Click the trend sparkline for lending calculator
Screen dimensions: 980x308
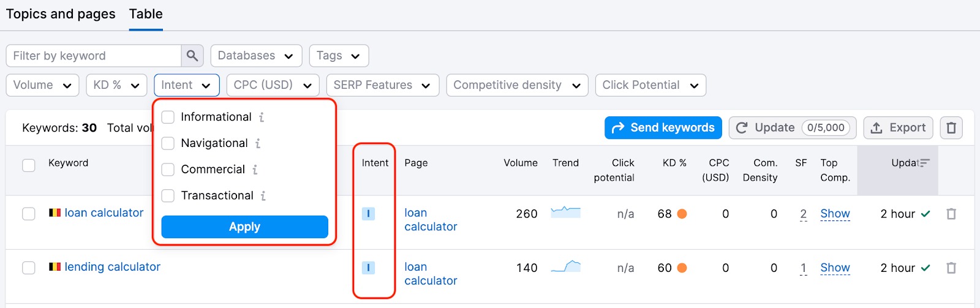tap(565, 266)
